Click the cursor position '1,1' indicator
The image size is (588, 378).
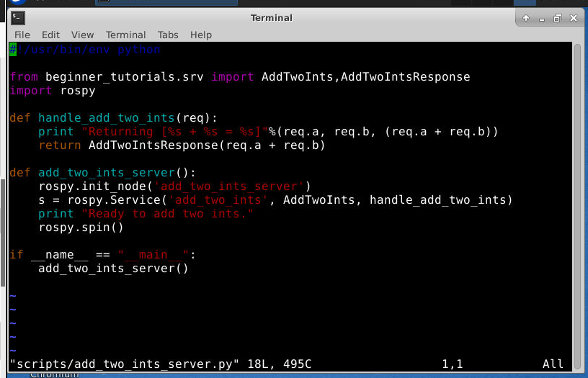click(453, 364)
